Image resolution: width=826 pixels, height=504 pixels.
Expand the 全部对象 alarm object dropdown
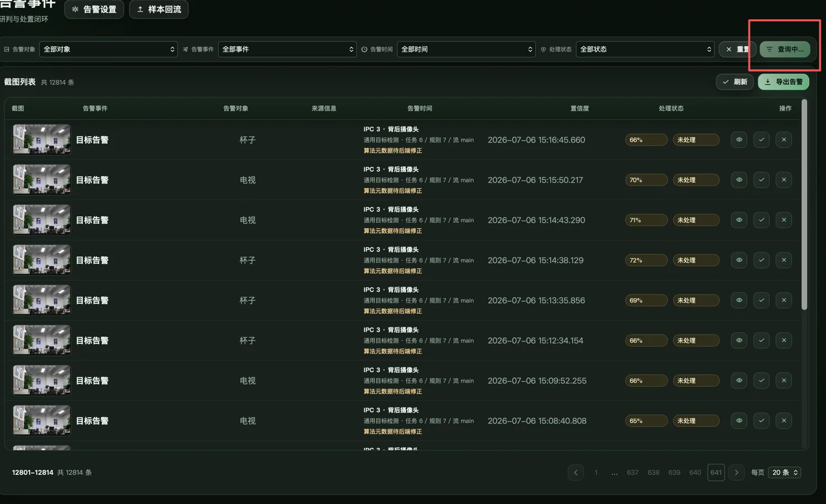point(108,49)
